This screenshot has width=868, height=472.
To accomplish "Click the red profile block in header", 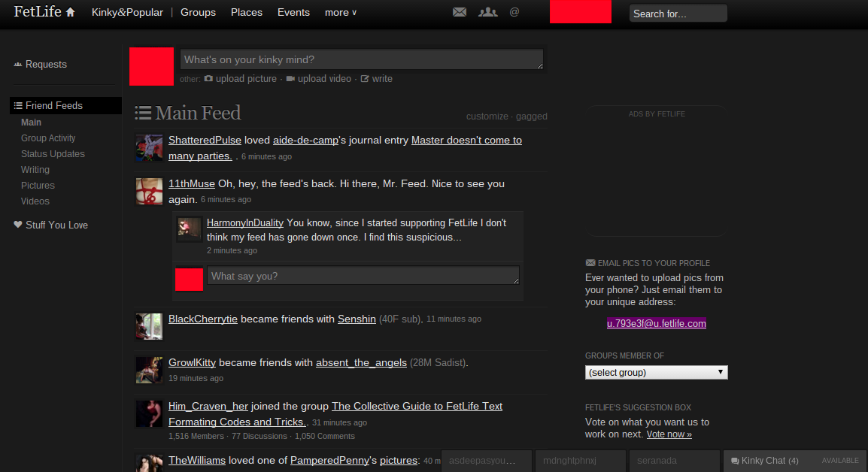I will tap(581, 11).
